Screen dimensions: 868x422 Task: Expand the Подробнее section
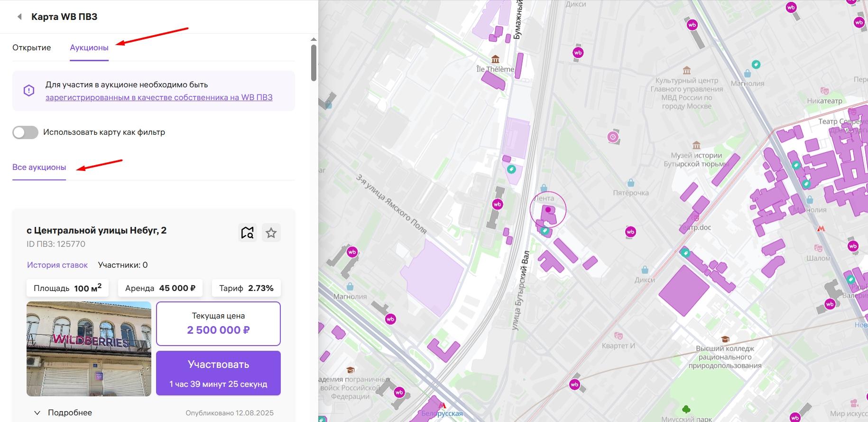pyautogui.click(x=63, y=413)
